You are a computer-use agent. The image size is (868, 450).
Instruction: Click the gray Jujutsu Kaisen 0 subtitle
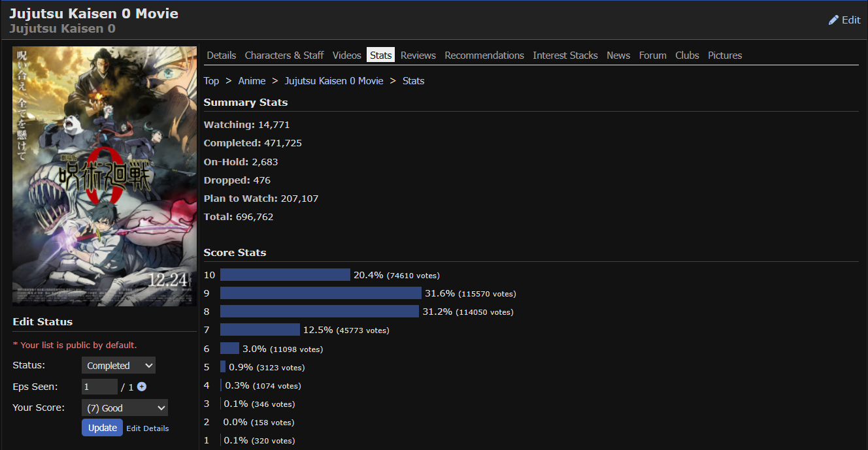click(x=63, y=29)
